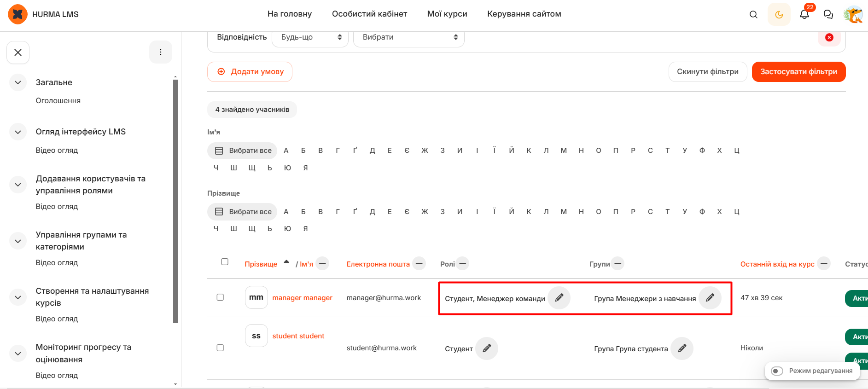Open Керування сайтом menu item
The image size is (868, 389).
(x=524, y=14)
